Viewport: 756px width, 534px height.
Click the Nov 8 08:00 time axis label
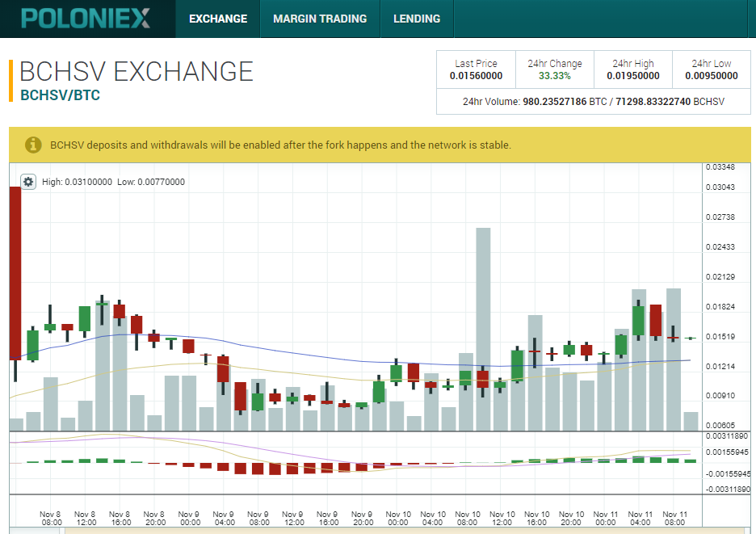click(x=50, y=518)
